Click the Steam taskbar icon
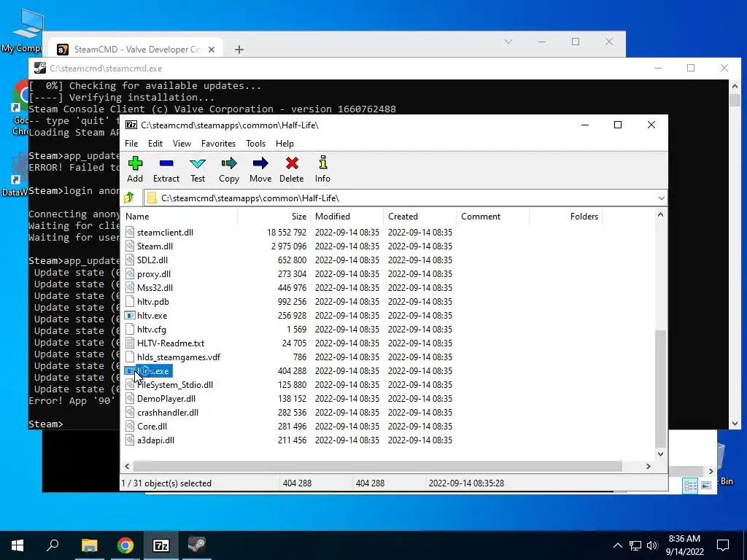The height and width of the screenshot is (560, 747). coord(196,545)
